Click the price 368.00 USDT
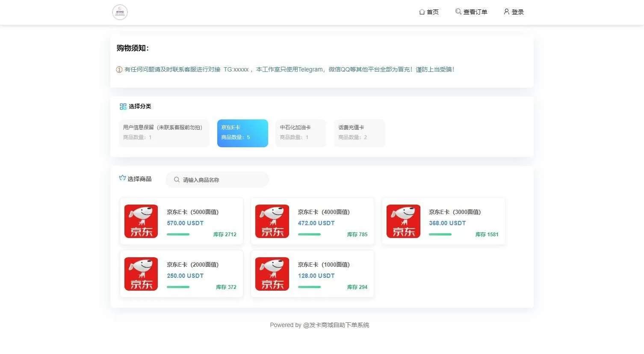This screenshot has width=644, height=354. tap(447, 223)
